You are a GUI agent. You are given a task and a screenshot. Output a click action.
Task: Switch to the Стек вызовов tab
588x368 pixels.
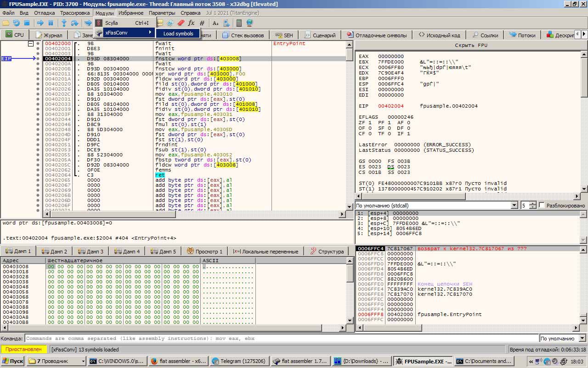pos(243,35)
